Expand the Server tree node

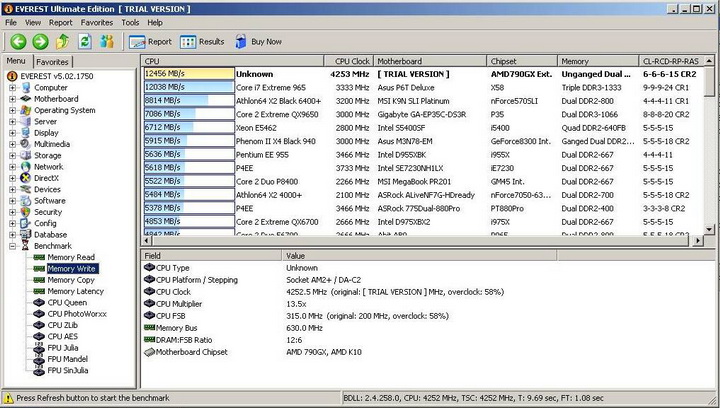pos(12,122)
